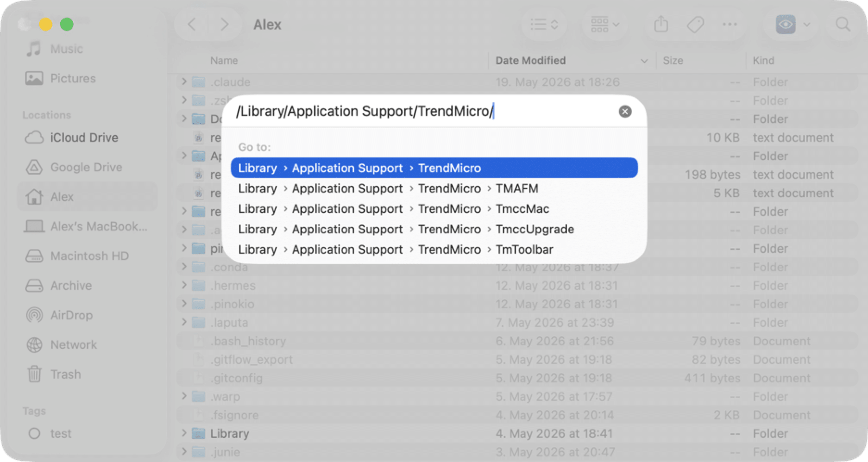Expand the Library folder disclosure arrow
Viewport: 868px width, 462px height.
(184, 433)
